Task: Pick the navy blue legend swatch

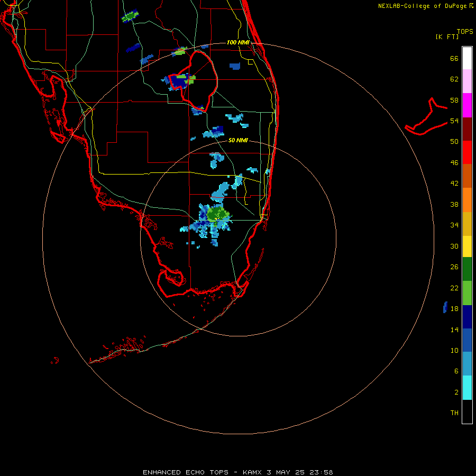Action: pyautogui.click(x=467, y=317)
